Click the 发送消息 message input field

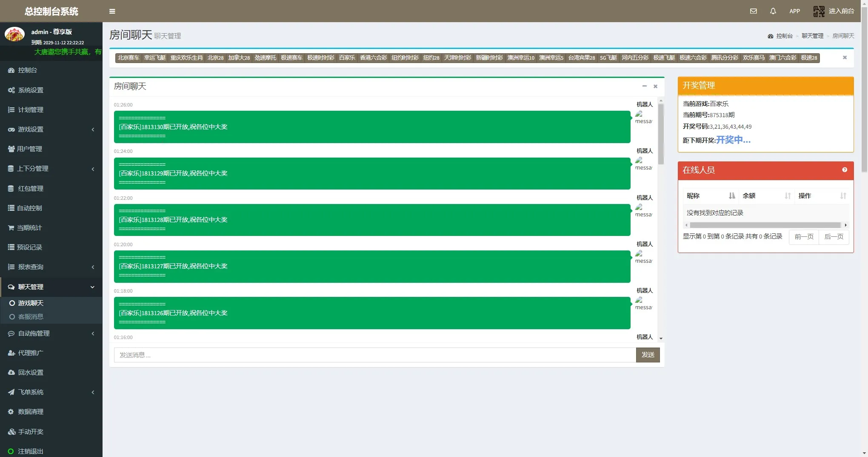coord(374,355)
